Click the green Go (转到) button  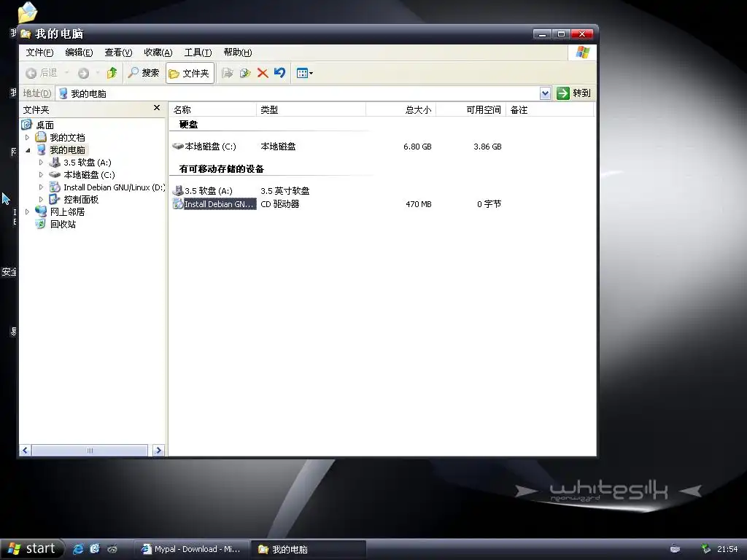click(573, 93)
